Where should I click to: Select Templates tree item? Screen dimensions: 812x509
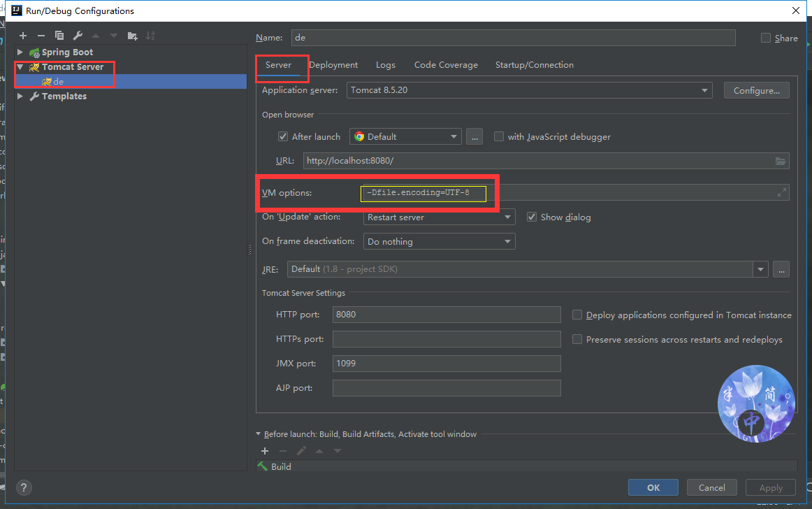(x=64, y=96)
